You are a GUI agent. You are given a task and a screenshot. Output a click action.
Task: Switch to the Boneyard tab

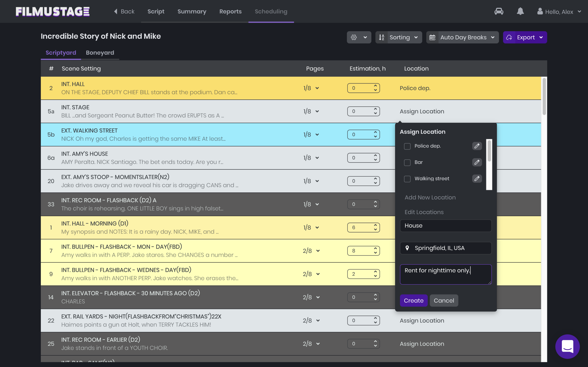point(100,53)
